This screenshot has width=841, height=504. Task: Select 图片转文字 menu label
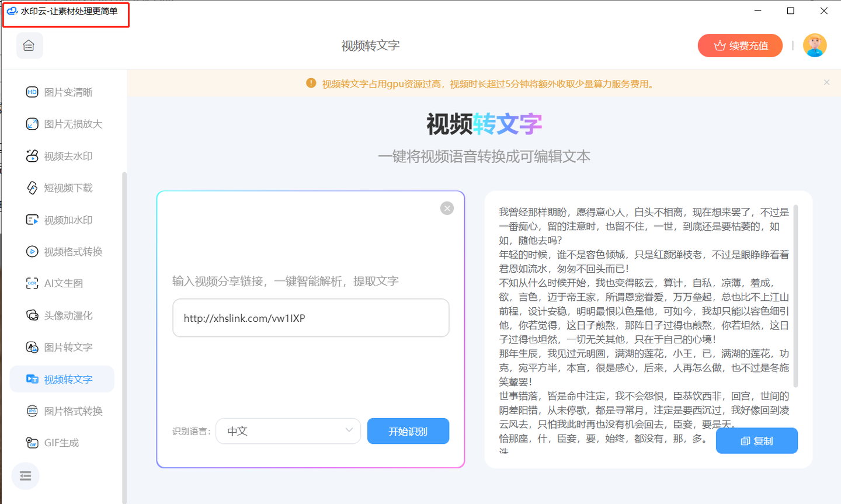(x=68, y=347)
